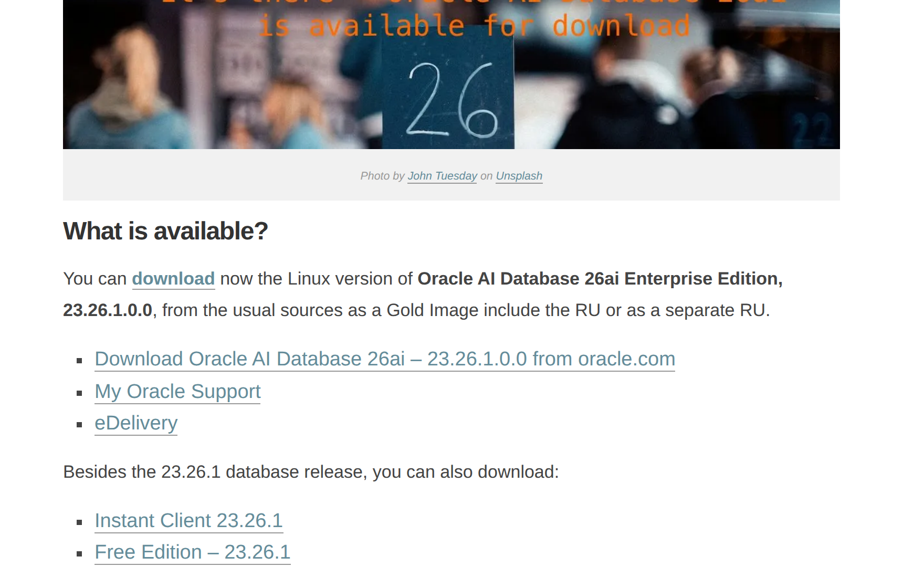Follow the eDelivery link
Image resolution: width=903 pixels, height=588 pixels.
click(136, 423)
